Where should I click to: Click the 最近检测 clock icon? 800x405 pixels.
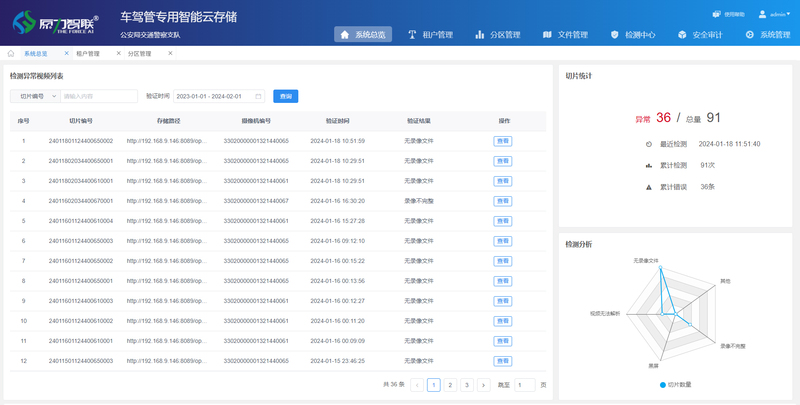tap(648, 144)
